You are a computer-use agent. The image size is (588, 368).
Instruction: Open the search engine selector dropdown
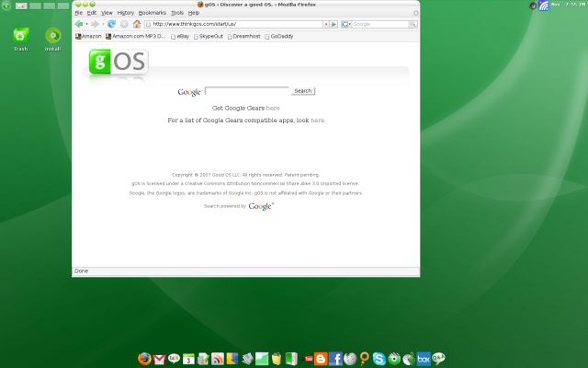(x=345, y=24)
